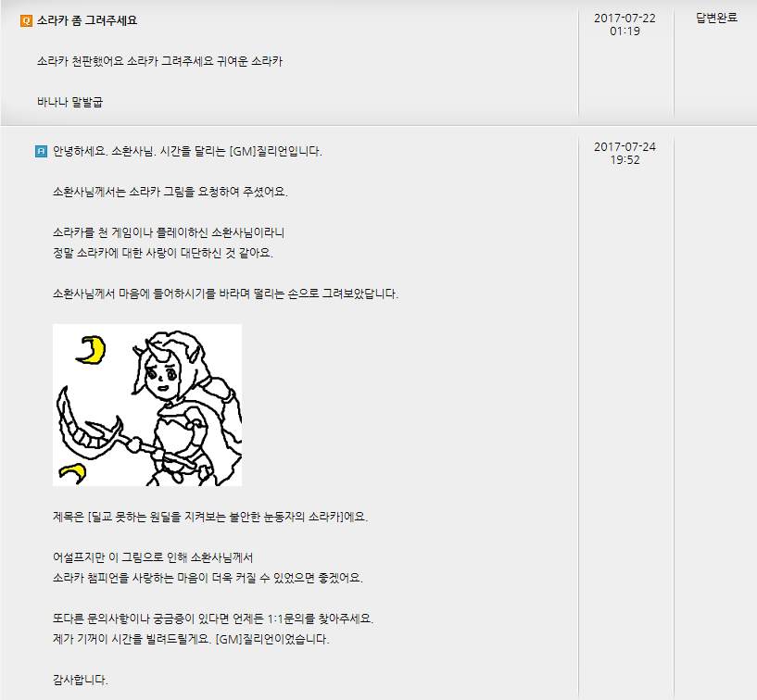The image size is (757, 700).
Task: Click the line 소라카 챔피언을 사랑하는 마음이
Action: click(x=208, y=578)
